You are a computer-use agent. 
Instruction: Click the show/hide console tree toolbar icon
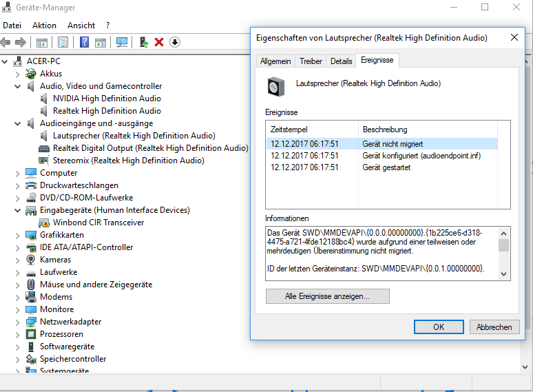(x=42, y=43)
